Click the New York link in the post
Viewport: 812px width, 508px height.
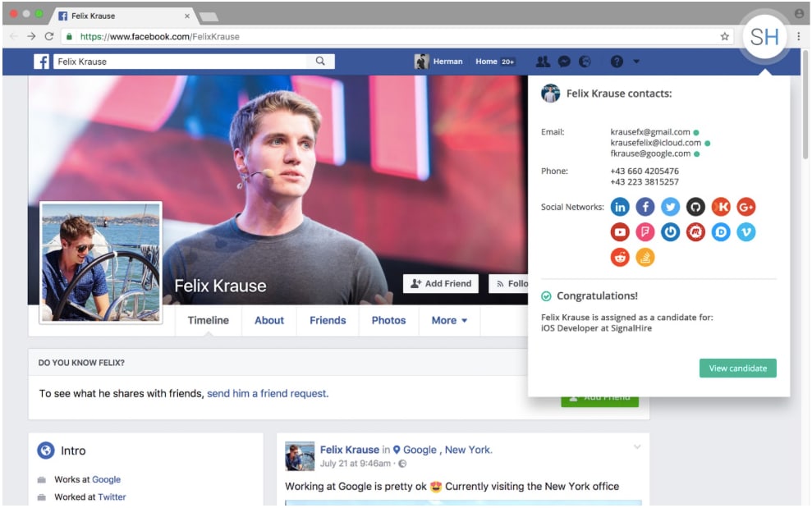point(469,450)
